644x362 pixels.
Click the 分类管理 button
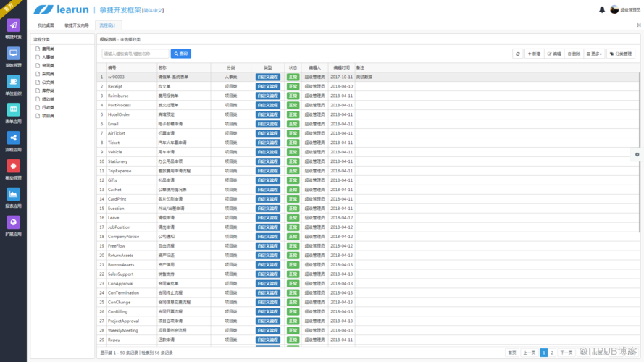click(621, 54)
